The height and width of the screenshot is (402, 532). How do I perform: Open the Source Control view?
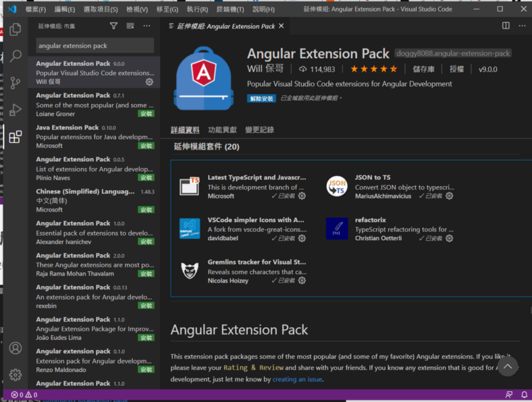pos(16,83)
